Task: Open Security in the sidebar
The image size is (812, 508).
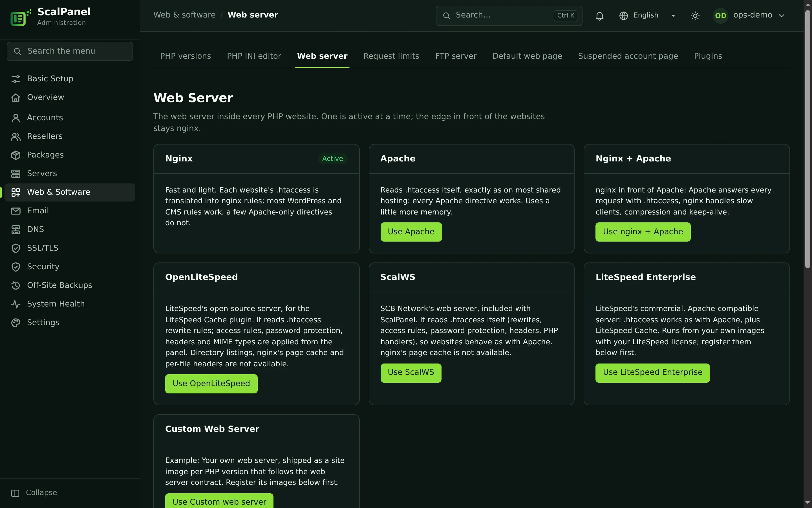Action: point(70,267)
